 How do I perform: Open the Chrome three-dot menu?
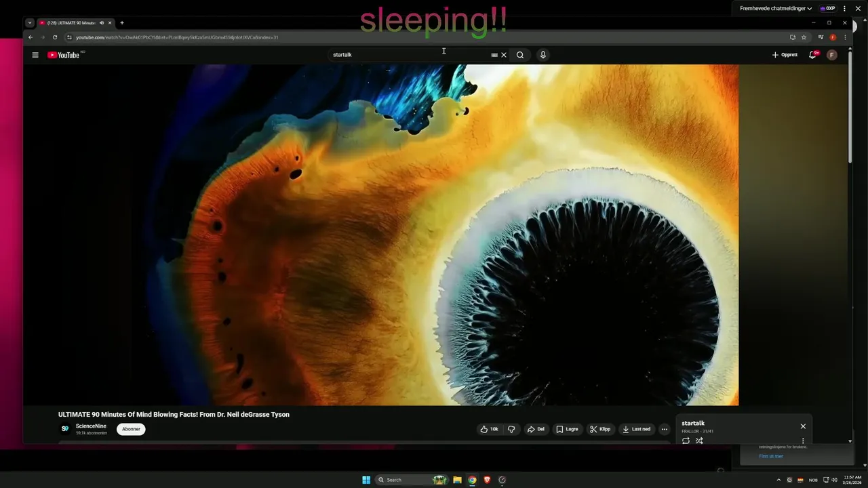pyautogui.click(x=845, y=37)
